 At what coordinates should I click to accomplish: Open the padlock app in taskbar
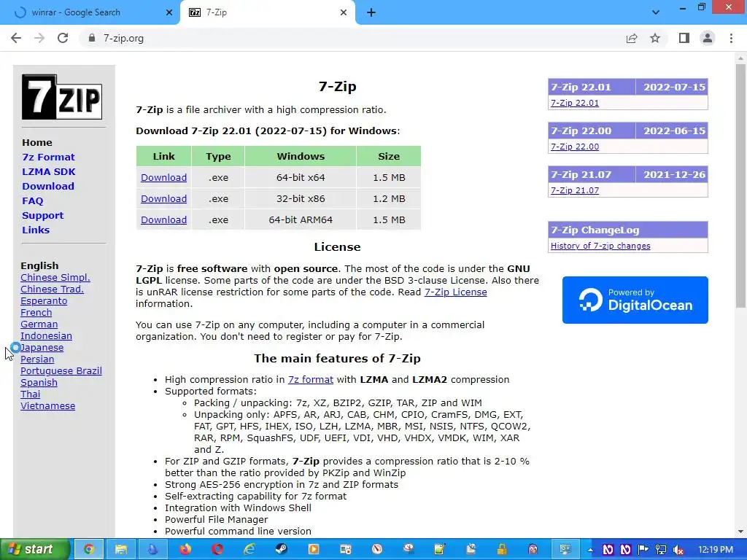[502, 550]
